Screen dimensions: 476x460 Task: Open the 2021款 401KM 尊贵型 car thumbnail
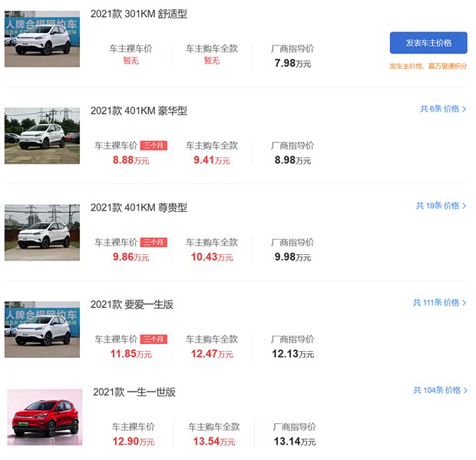coord(42,232)
